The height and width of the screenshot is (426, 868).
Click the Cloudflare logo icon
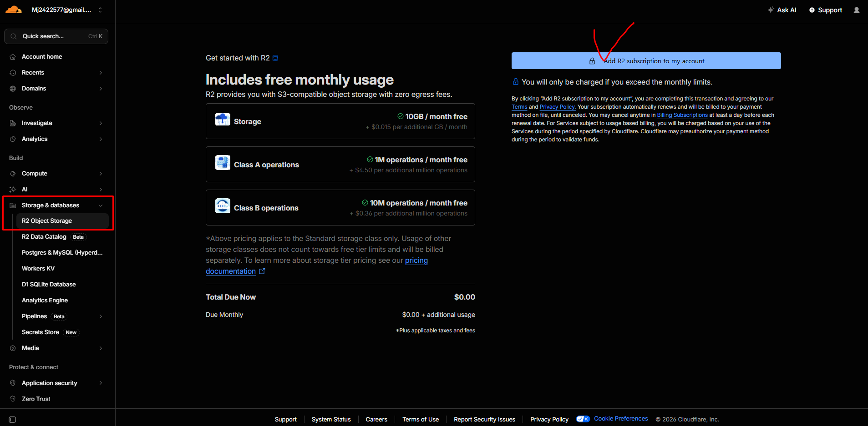14,10
